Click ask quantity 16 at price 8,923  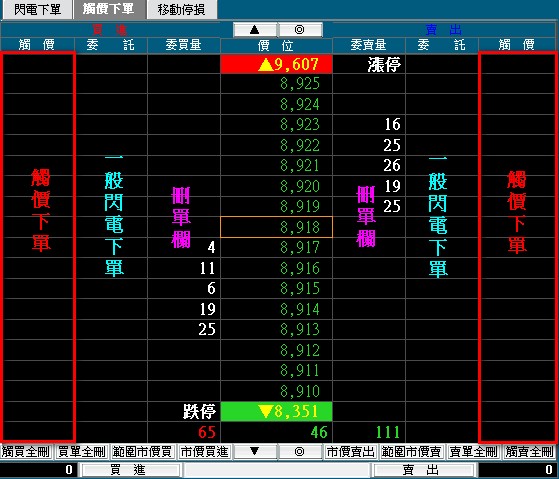[x=392, y=124]
